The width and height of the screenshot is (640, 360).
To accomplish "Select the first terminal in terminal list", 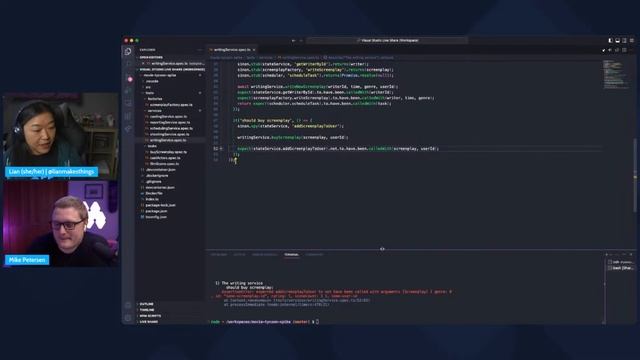I will point(620,262).
